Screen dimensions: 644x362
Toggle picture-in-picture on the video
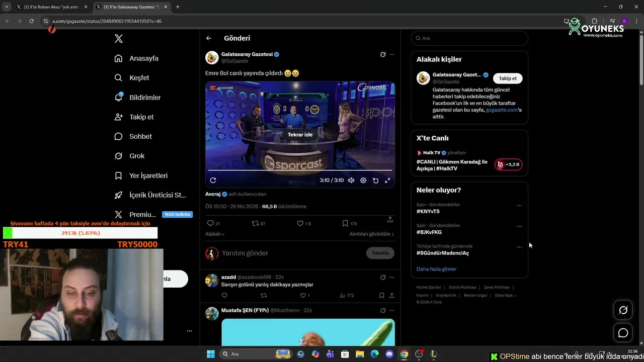click(375, 180)
